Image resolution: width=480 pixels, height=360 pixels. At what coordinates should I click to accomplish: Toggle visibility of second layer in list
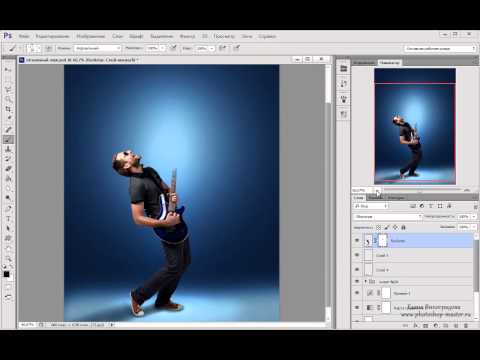click(x=357, y=255)
